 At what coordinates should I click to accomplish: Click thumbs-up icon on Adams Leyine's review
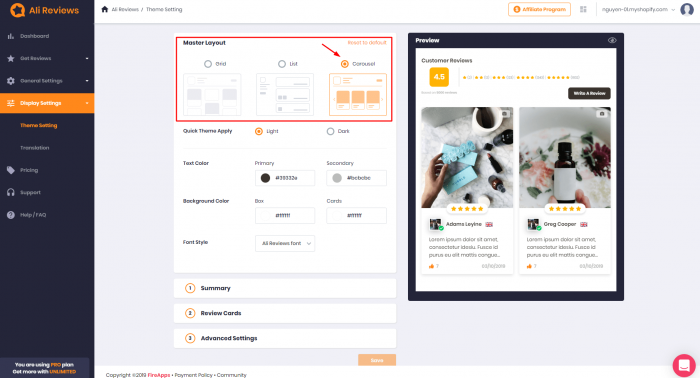pos(431,266)
